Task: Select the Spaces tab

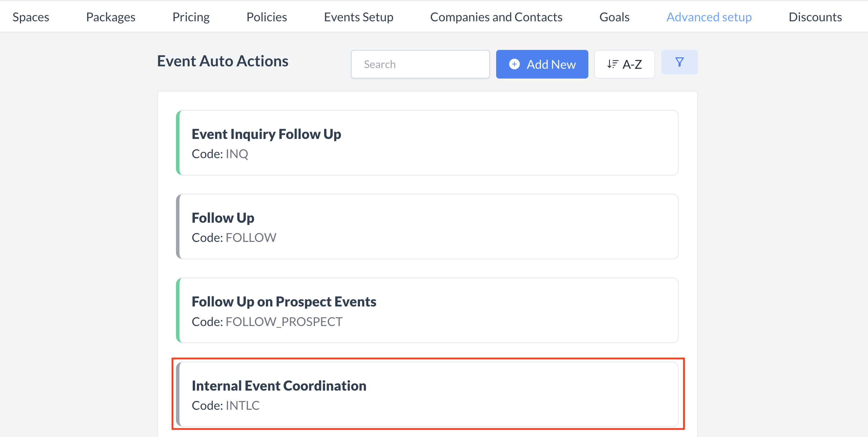Action: (x=31, y=16)
